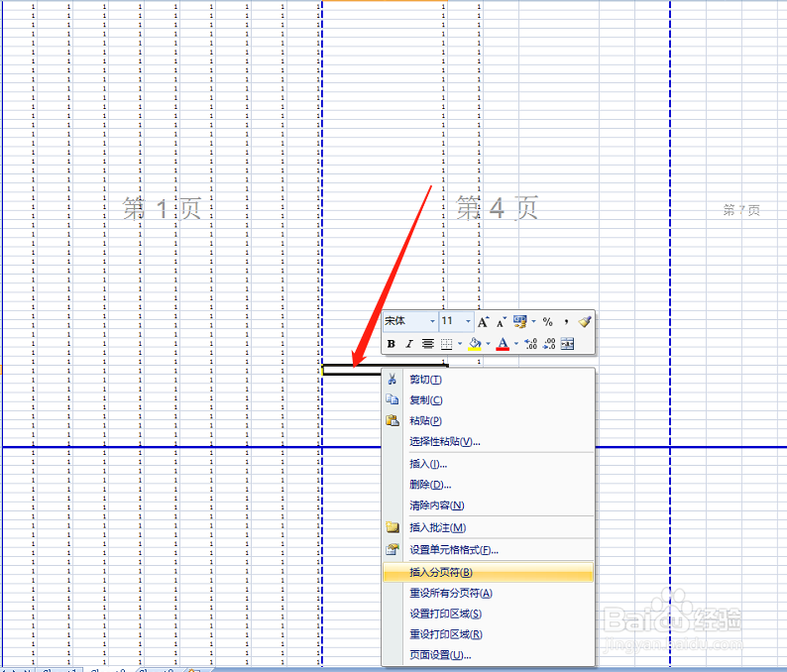Select 清除内容(N) menu entry
Screen dimensions: 787x672
(488, 505)
